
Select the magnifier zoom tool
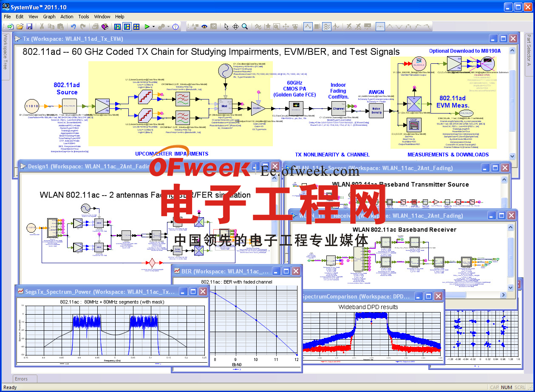(x=245, y=26)
